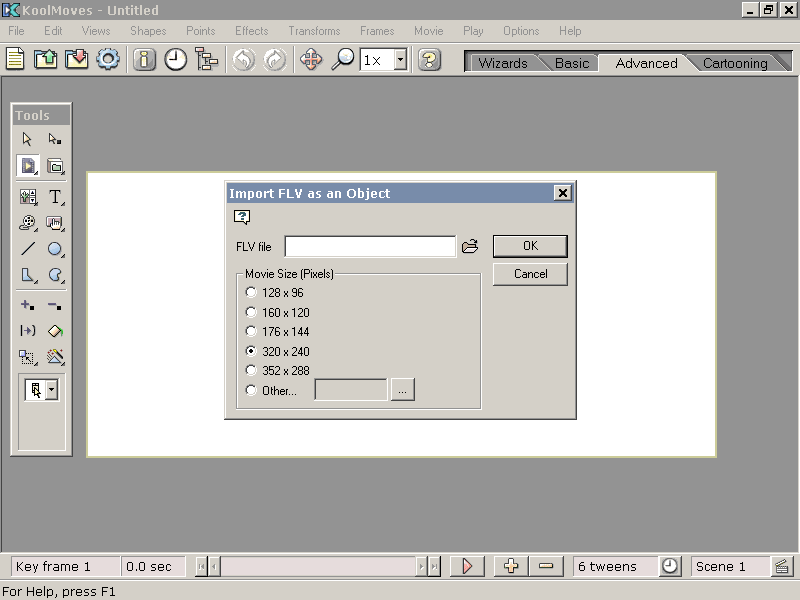The image size is (800, 600).
Task: Click the Scene 1 label
Action: pyautogui.click(x=720, y=567)
